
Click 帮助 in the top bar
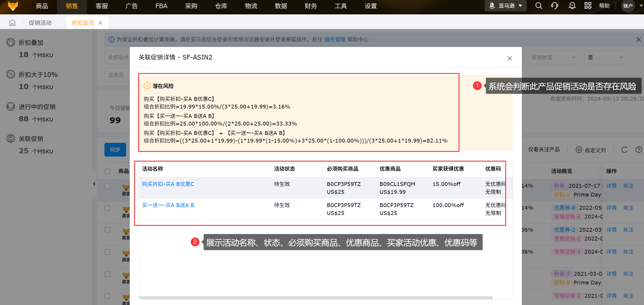click(x=604, y=6)
